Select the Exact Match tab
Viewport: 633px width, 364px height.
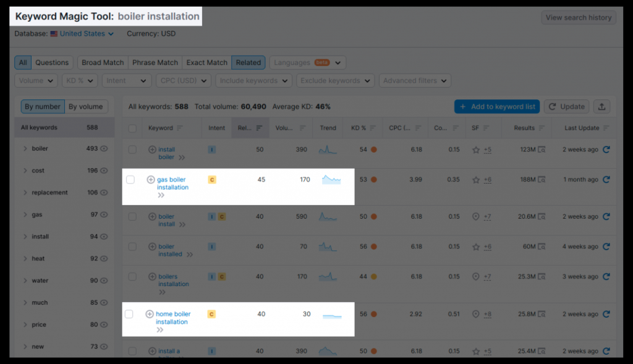coord(206,62)
